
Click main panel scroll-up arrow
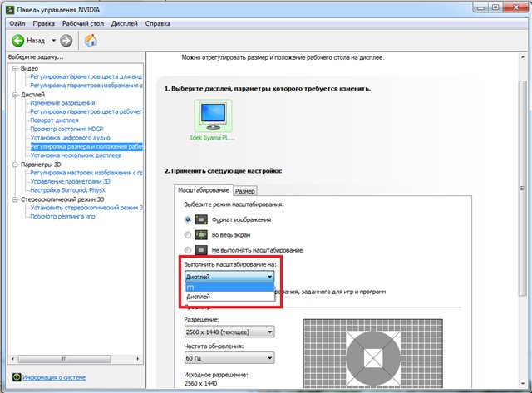point(523,57)
